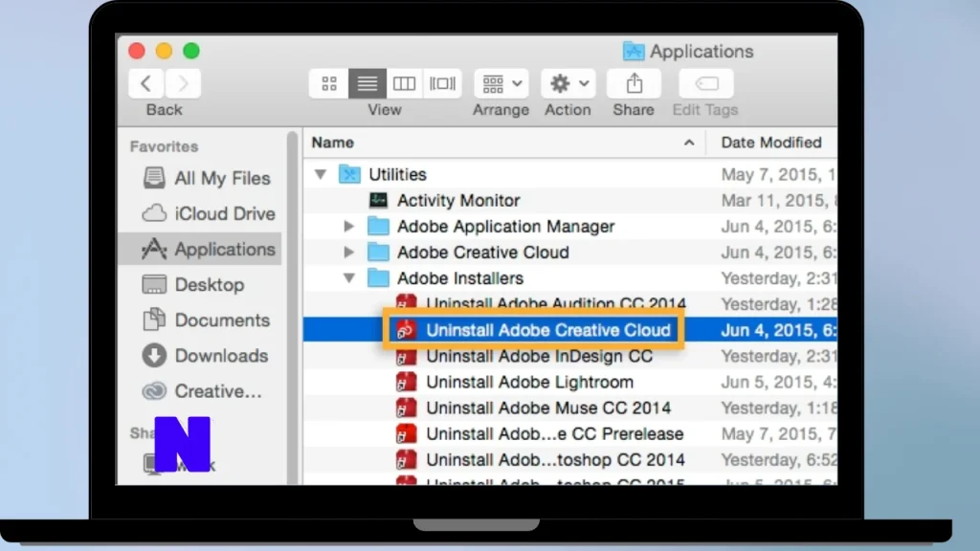Click the Adobe Installers folder icon
Image resolution: width=980 pixels, height=551 pixels.
pyautogui.click(x=378, y=278)
